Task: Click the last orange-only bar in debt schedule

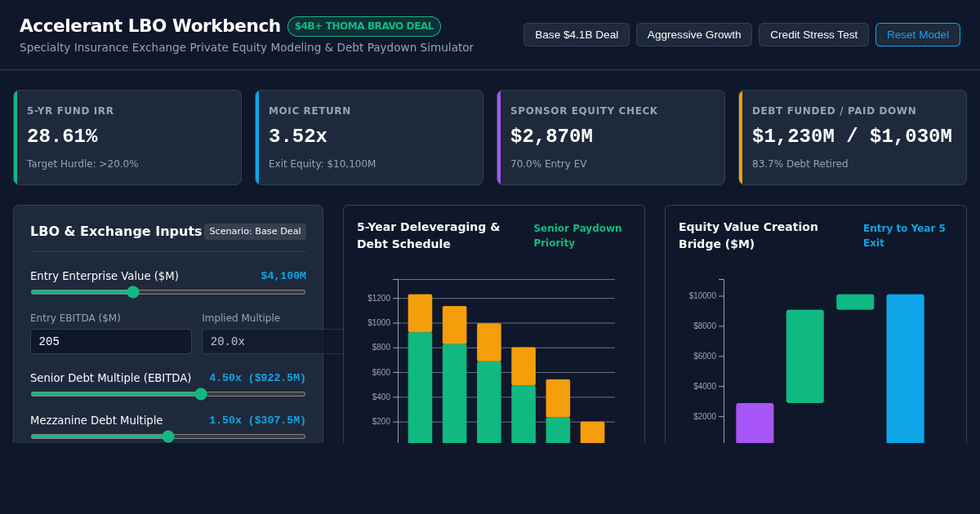Action: [592, 432]
